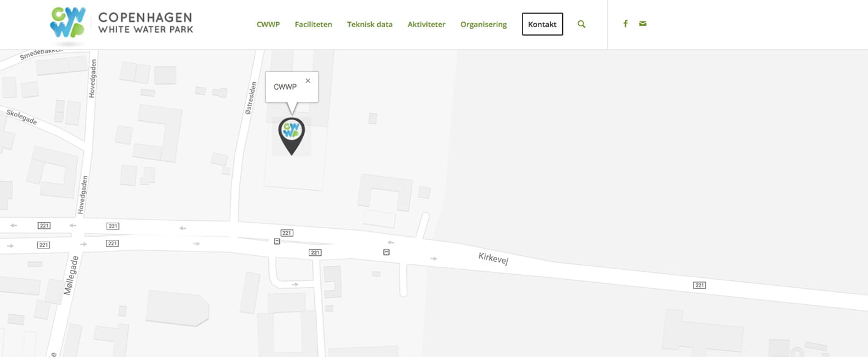Open the Faciliteten menu
Image resolution: width=868 pixels, height=357 pixels.
(314, 25)
